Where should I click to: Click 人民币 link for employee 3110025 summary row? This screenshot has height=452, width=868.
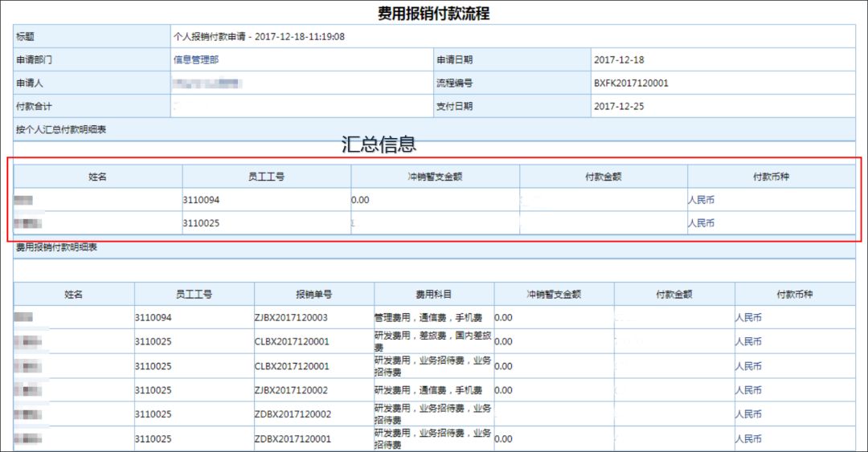[x=701, y=223]
